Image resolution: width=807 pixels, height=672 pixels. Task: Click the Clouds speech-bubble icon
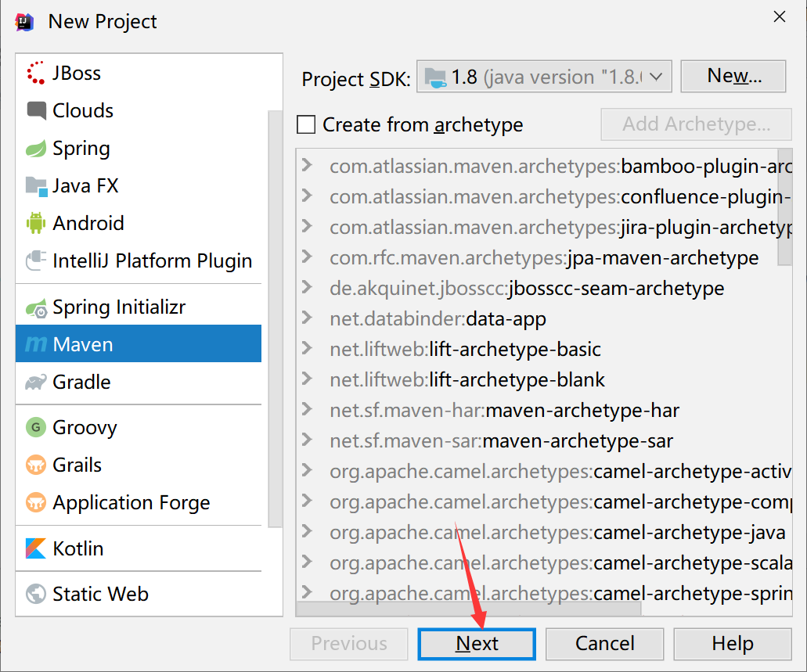coord(36,110)
